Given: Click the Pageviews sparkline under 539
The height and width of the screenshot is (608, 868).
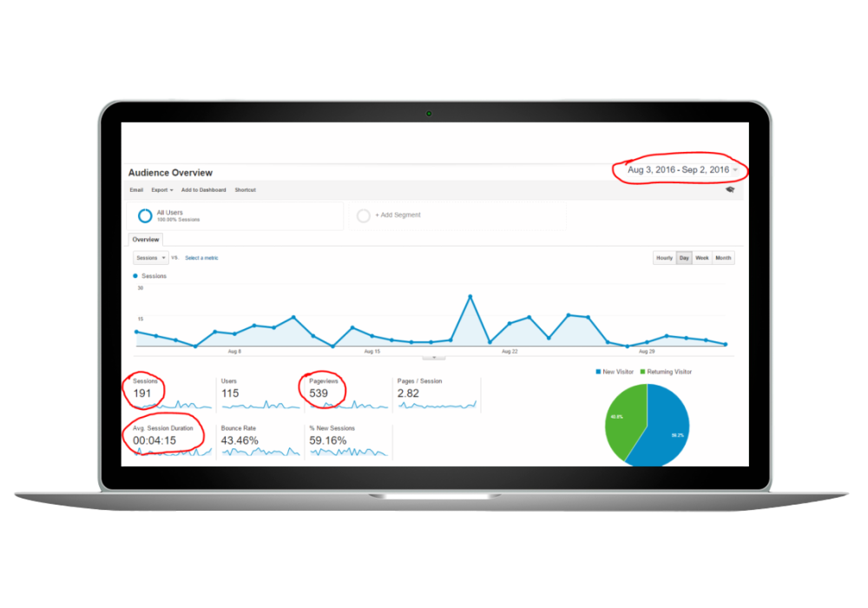Looking at the screenshot, I should (349, 406).
